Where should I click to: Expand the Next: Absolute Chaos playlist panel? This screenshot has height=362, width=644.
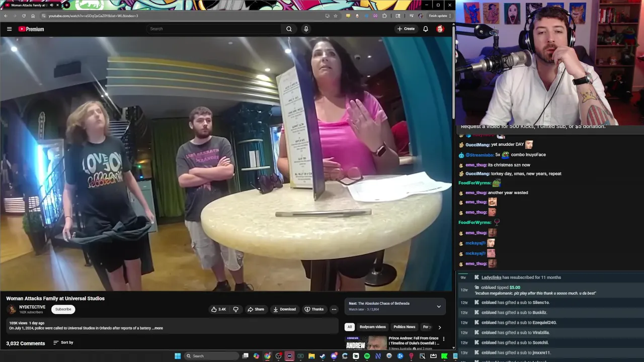(x=439, y=306)
